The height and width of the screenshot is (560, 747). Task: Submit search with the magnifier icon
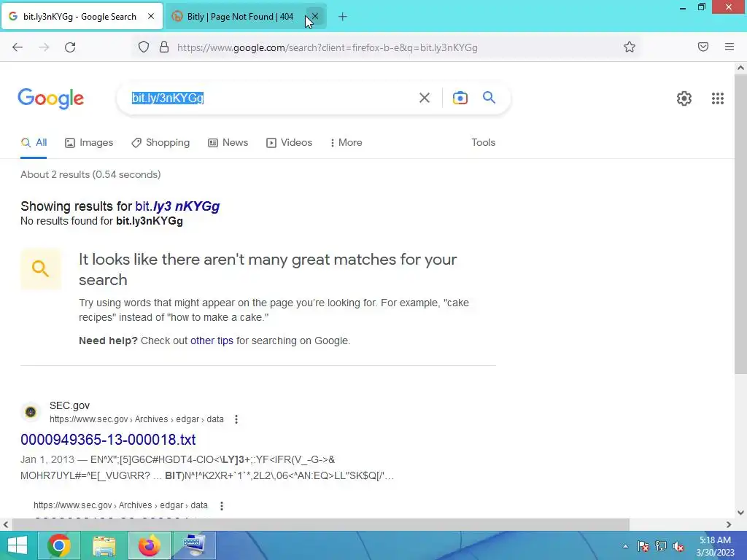pos(489,98)
